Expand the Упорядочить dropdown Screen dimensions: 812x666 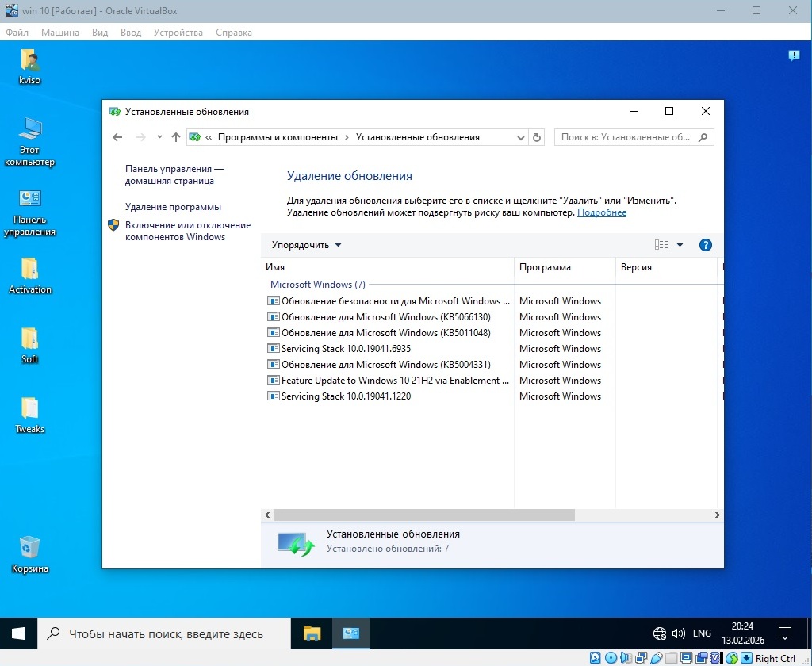coord(306,245)
